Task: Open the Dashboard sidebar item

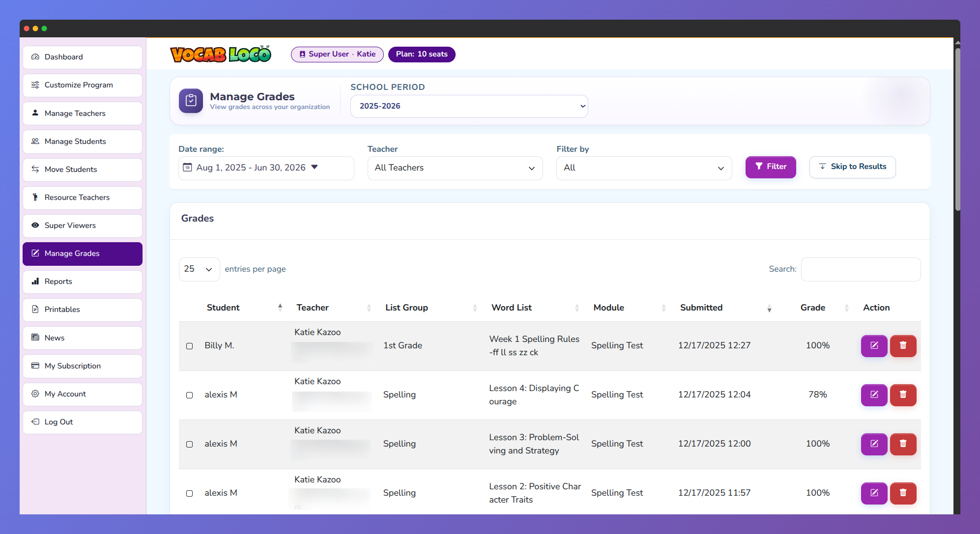Action: click(83, 57)
